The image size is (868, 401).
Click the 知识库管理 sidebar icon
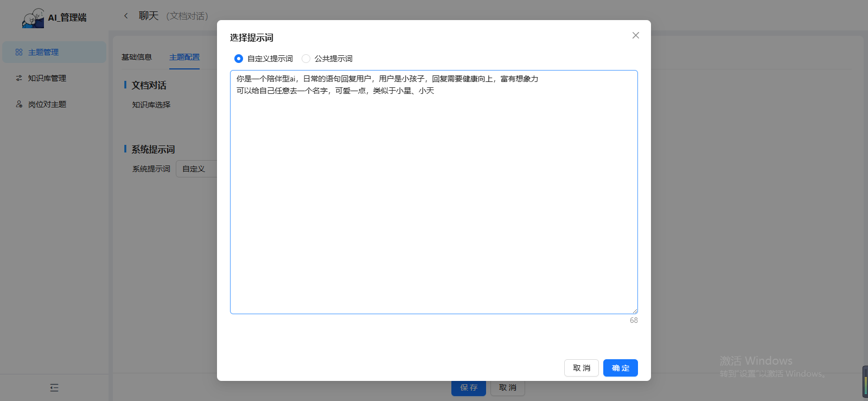(x=19, y=78)
